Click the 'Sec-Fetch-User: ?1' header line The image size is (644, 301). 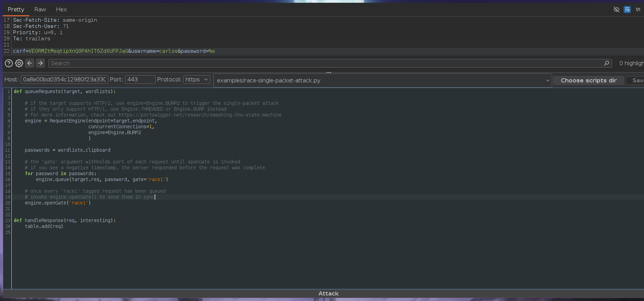click(41, 26)
